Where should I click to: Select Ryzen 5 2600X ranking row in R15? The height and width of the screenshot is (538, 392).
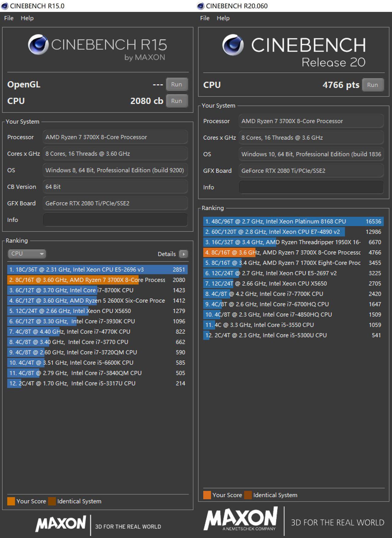point(97,301)
